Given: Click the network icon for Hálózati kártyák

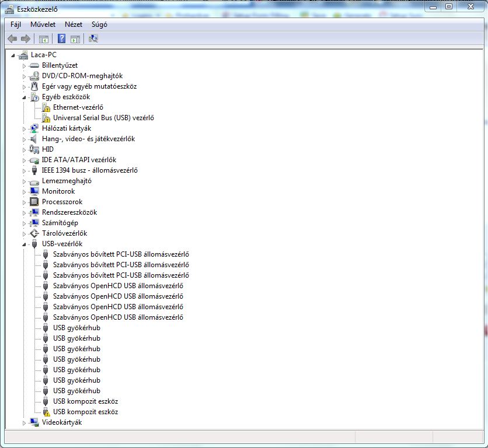Looking at the screenshot, I should pyautogui.click(x=34, y=128).
